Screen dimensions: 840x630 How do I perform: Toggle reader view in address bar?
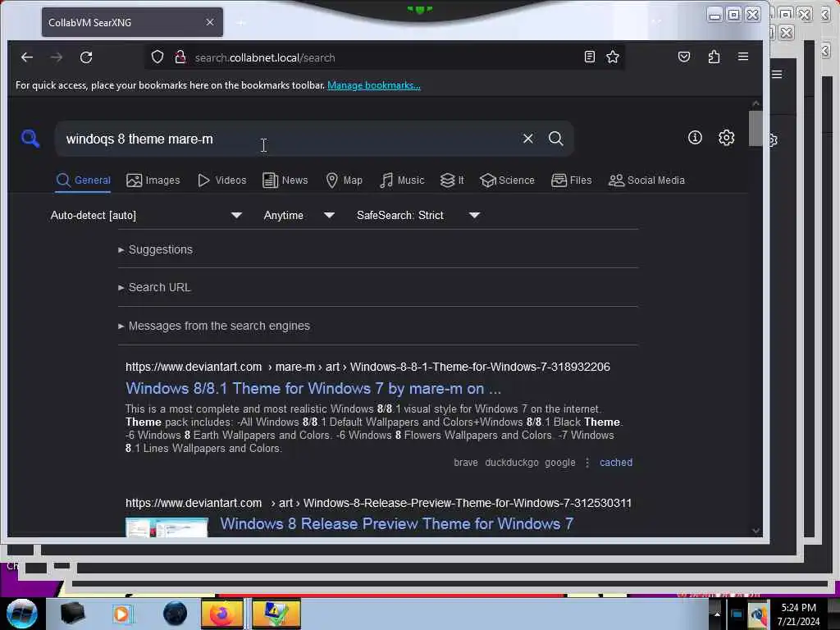[589, 57]
